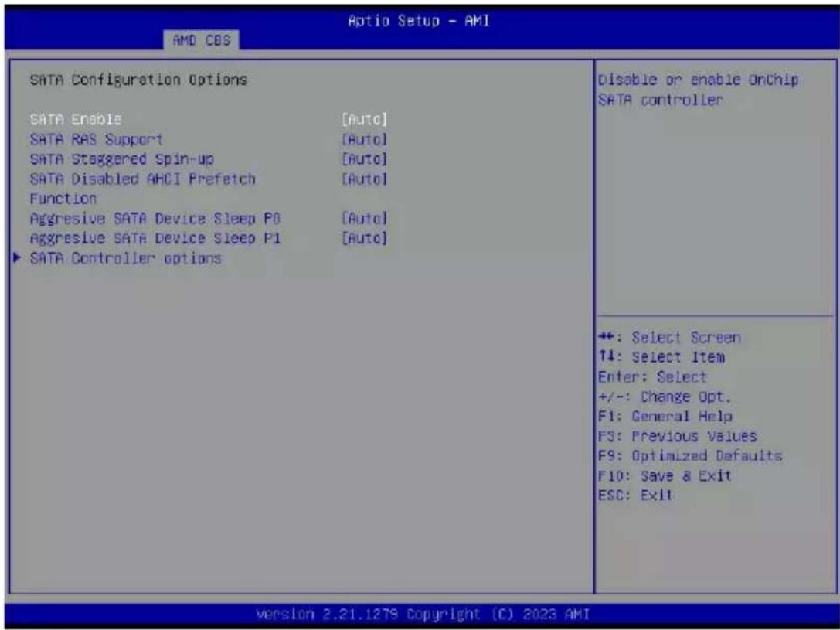Select the AMD CBS tab
The height and width of the screenshot is (630, 840).
tap(202, 40)
